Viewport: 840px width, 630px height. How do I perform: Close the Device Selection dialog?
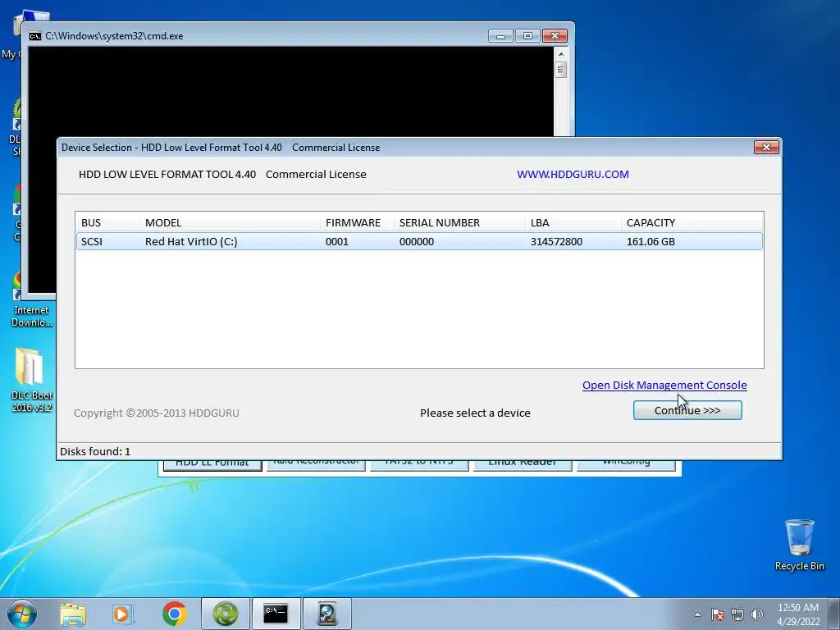[766, 147]
